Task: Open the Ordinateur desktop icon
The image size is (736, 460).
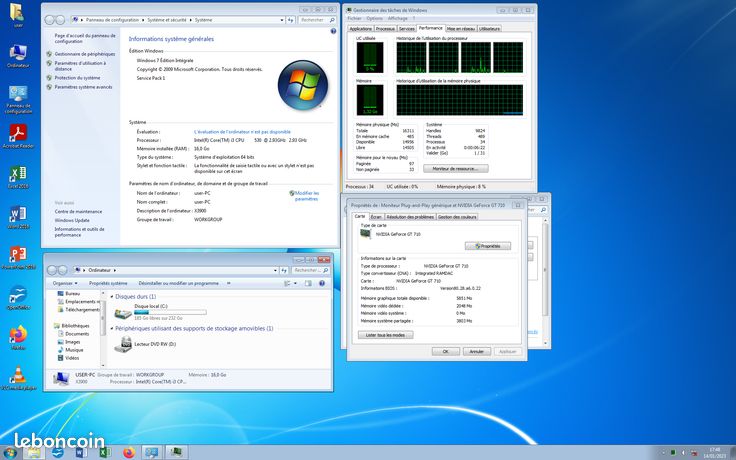Action: point(18,56)
